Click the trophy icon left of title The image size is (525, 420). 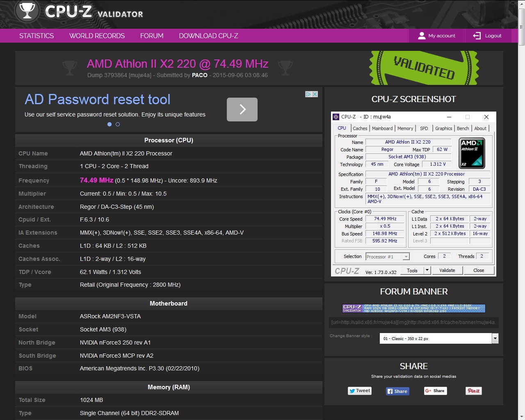pyautogui.click(x=69, y=68)
